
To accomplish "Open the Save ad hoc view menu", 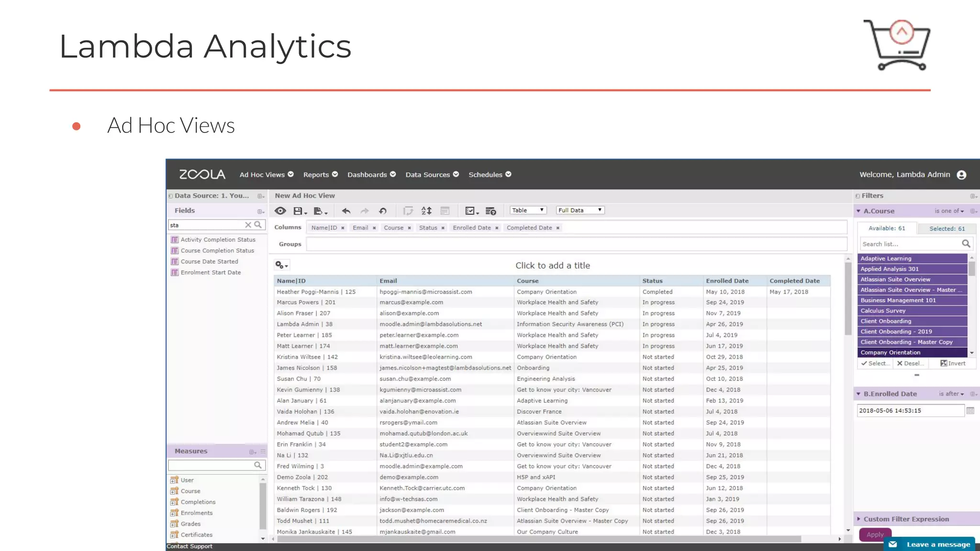I will (x=300, y=211).
